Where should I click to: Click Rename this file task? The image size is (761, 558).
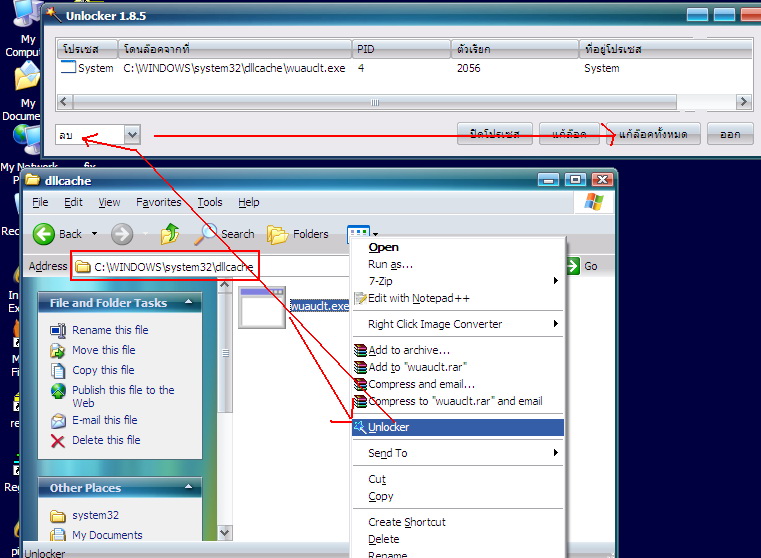click(x=110, y=330)
